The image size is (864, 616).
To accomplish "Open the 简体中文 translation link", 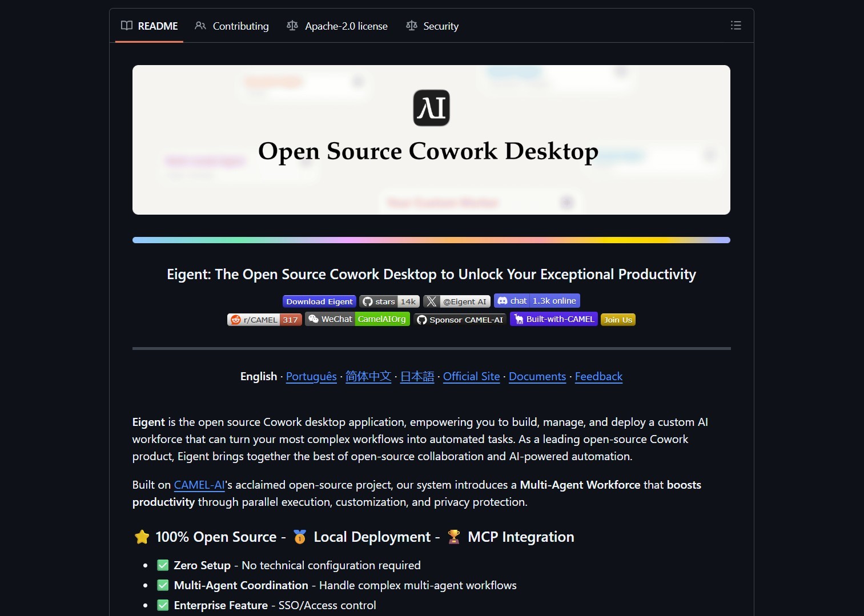I will 368,377.
